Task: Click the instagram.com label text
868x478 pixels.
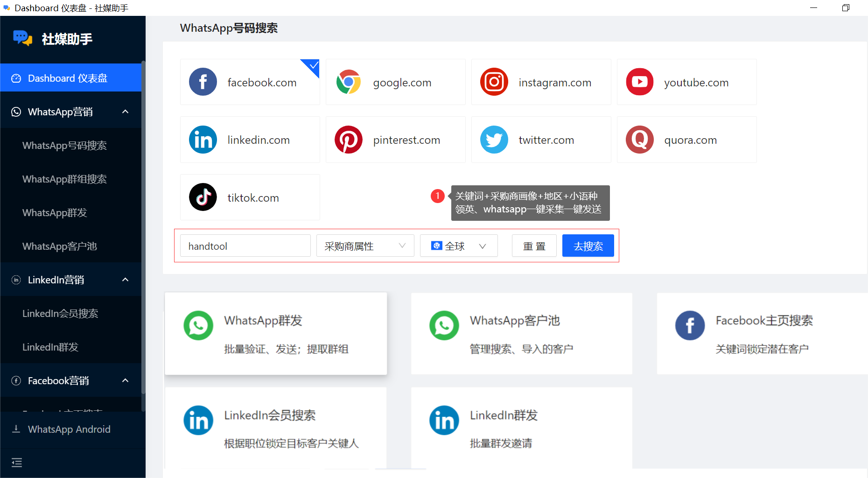Action: (x=555, y=83)
